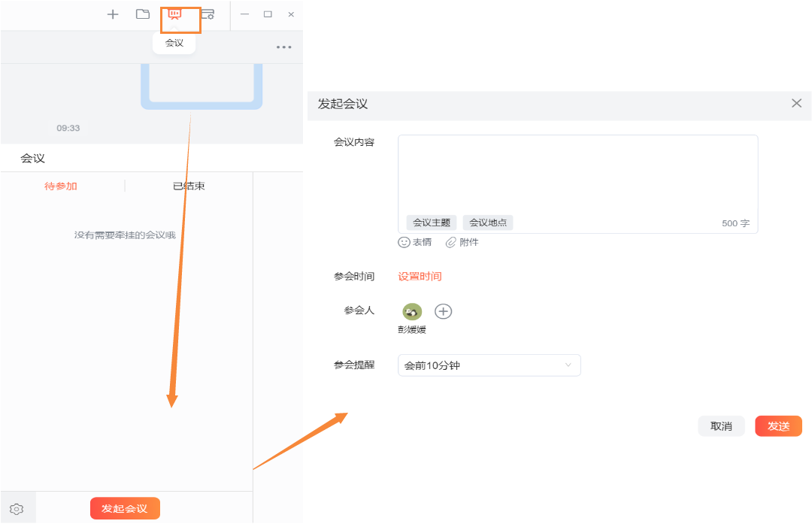The height and width of the screenshot is (524, 812).
Task: Minimize the chat window
Action: coord(245,14)
